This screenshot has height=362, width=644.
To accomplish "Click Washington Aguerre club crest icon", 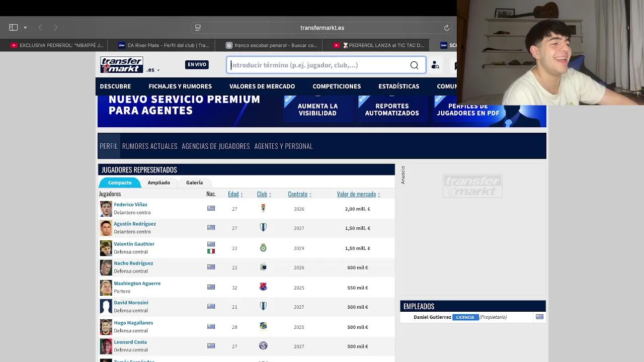I will (x=263, y=287).
